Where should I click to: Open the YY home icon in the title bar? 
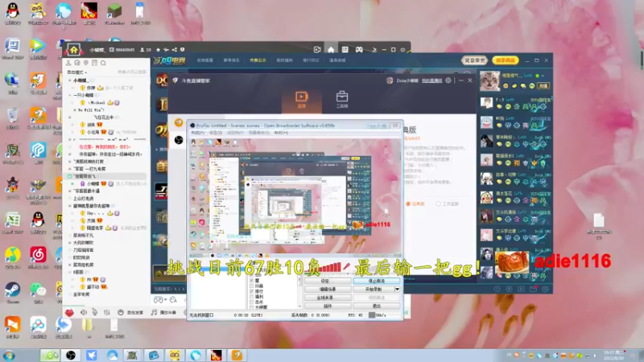pos(73,50)
